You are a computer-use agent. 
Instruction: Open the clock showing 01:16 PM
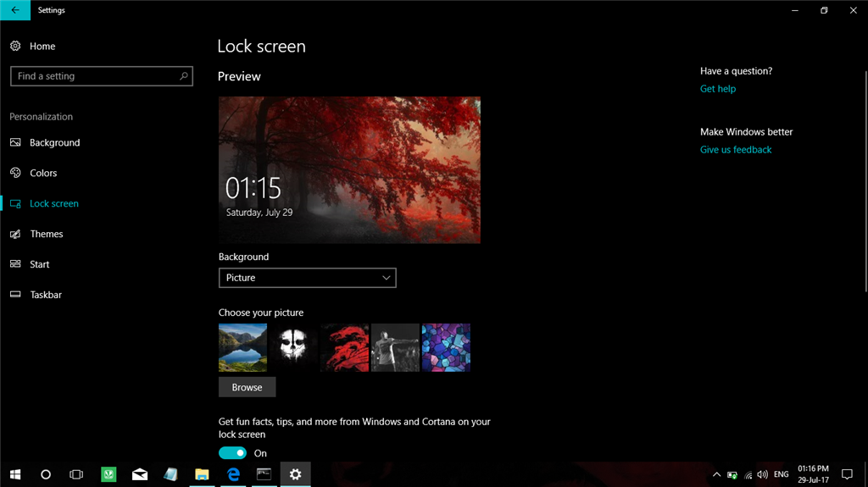point(813,474)
